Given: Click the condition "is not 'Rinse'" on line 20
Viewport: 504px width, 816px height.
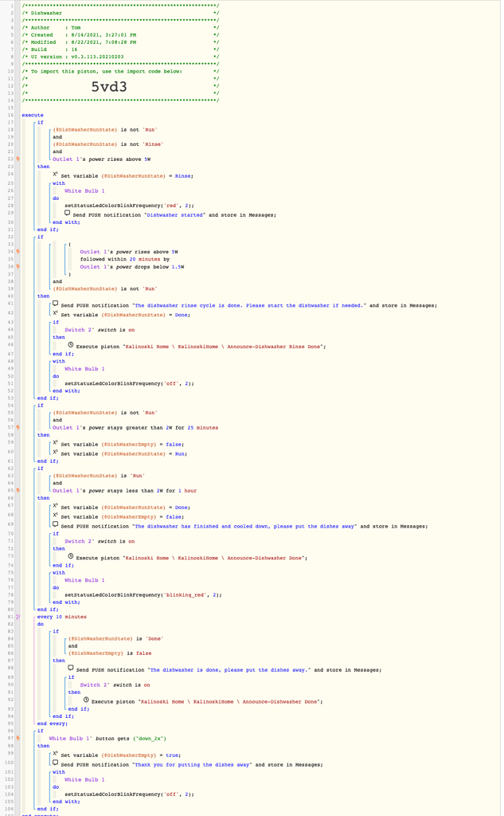Looking at the screenshot, I should point(142,144).
